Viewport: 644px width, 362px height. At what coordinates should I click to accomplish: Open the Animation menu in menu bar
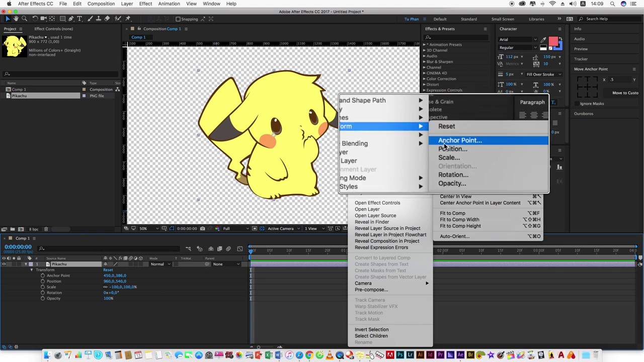pos(169,4)
